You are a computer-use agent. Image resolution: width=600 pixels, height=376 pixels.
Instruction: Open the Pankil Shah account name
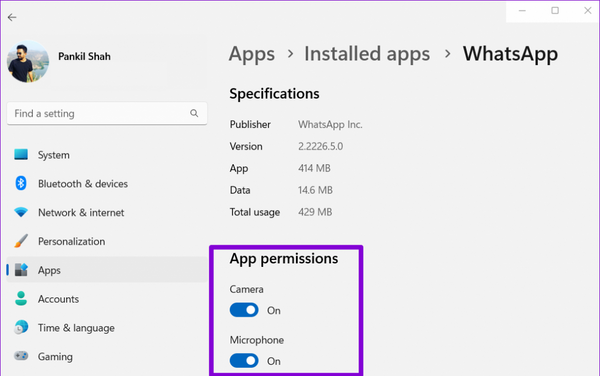[84, 56]
